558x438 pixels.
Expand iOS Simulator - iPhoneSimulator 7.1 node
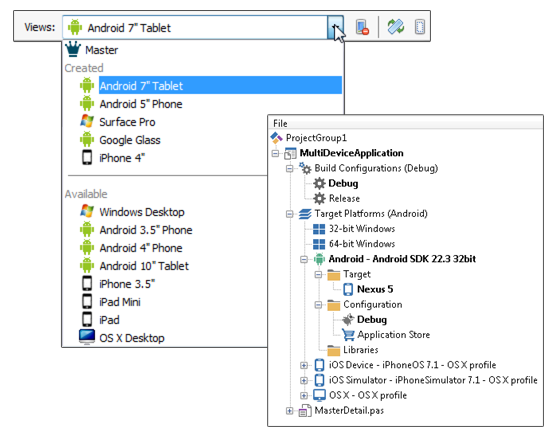(x=304, y=380)
